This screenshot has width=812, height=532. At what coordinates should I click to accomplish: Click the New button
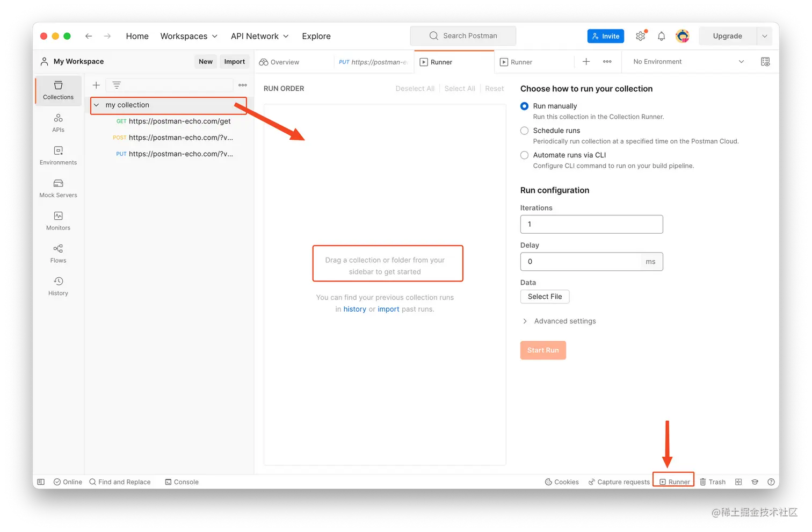tap(206, 62)
